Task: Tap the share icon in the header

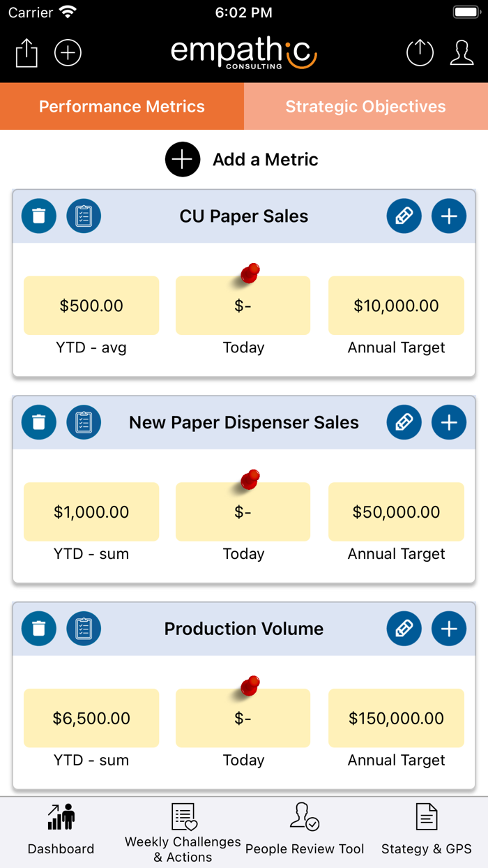Action: pyautogui.click(x=26, y=53)
